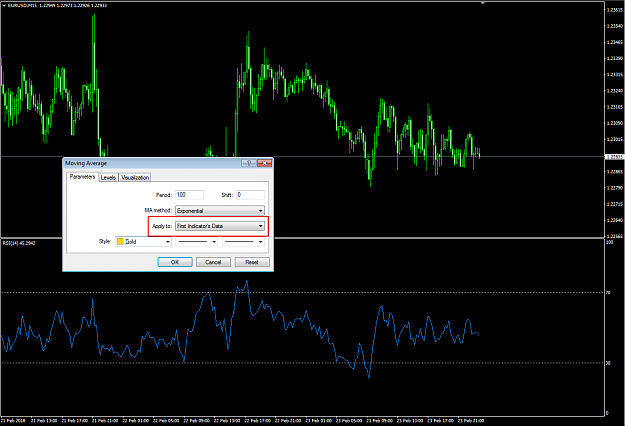The height and width of the screenshot is (427, 625).
Task: Click the 1.22790 price axis label
Action: point(615,188)
